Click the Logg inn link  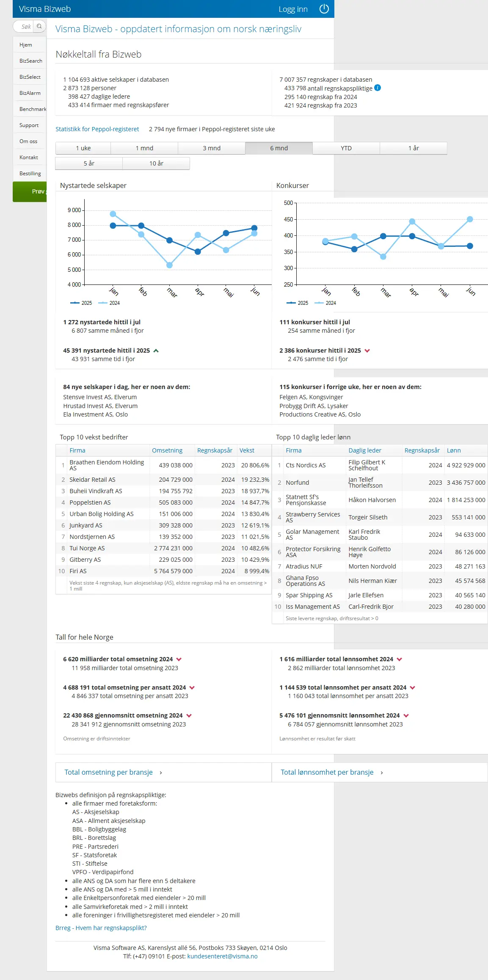tap(293, 9)
